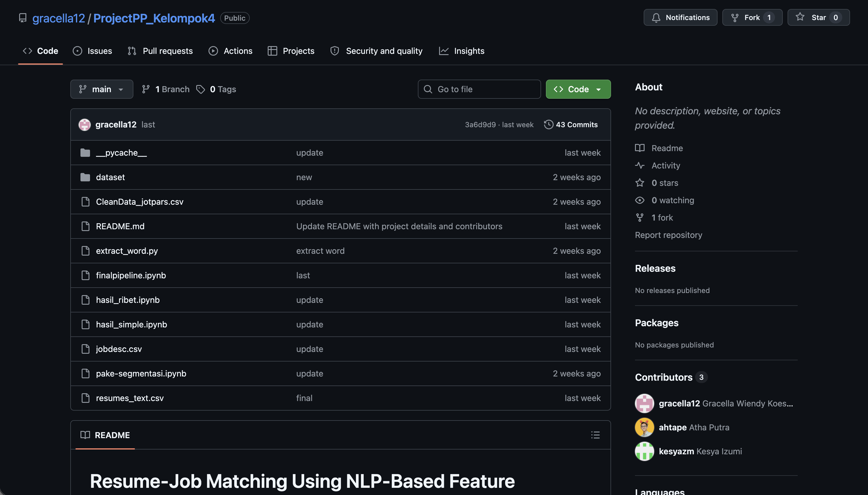Click the kesyazm contributor name
868x495 pixels.
click(676, 451)
